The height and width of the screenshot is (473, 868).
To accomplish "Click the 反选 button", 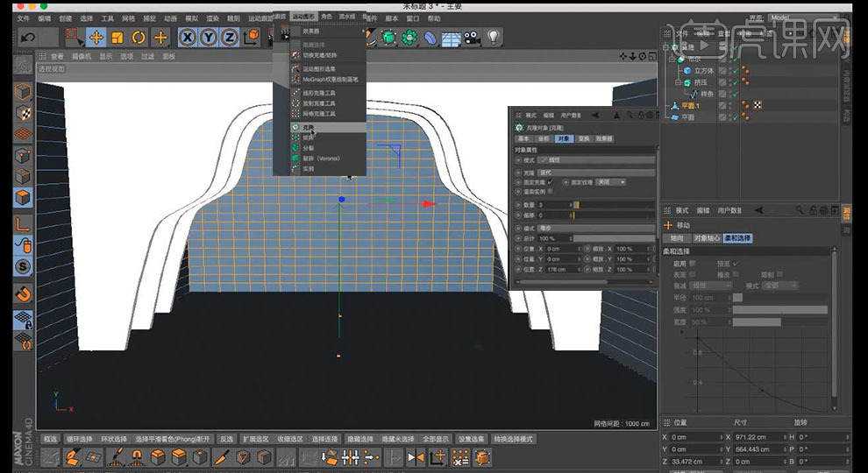I will [226, 439].
